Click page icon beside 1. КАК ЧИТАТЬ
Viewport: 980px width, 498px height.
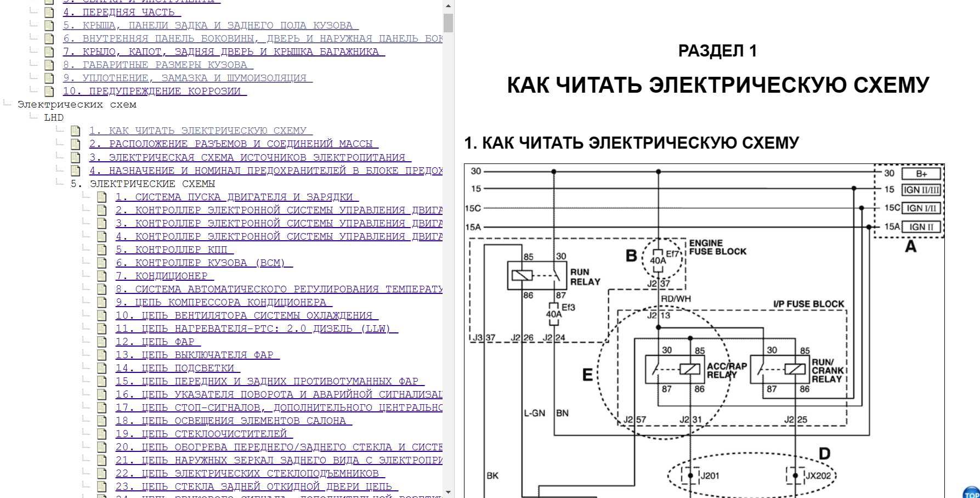pos(76,131)
